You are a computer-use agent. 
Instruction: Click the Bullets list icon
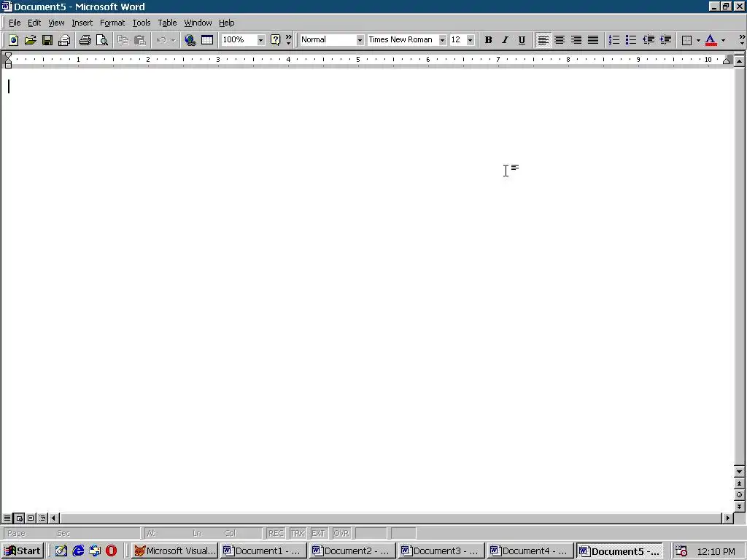click(631, 40)
